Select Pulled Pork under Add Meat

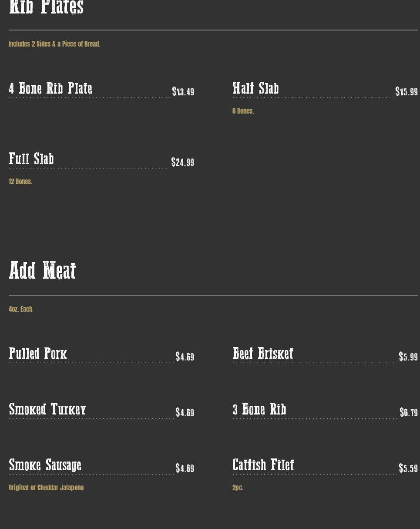pos(38,354)
